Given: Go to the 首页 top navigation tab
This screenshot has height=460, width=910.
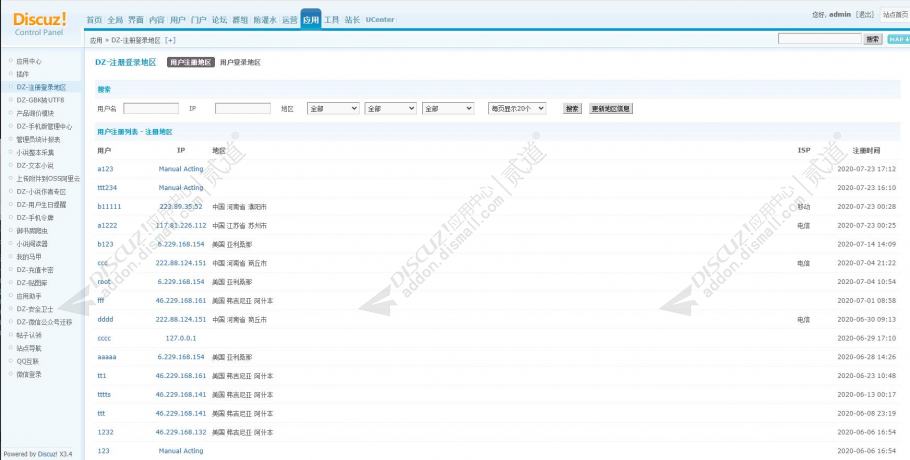Looking at the screenshot, I should coord(94,20).
